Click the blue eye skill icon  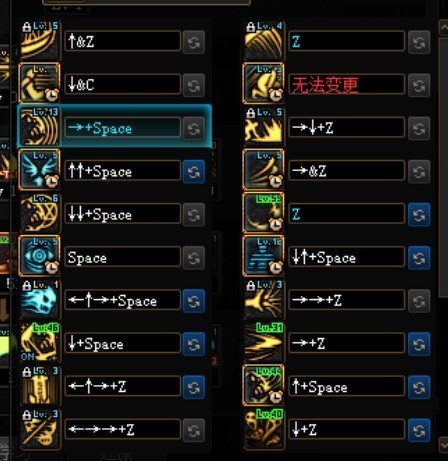(x=39, y=256)
